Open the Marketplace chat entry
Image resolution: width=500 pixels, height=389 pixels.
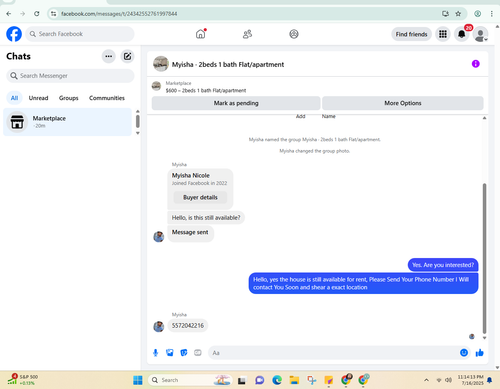click(x=68, y=122)
